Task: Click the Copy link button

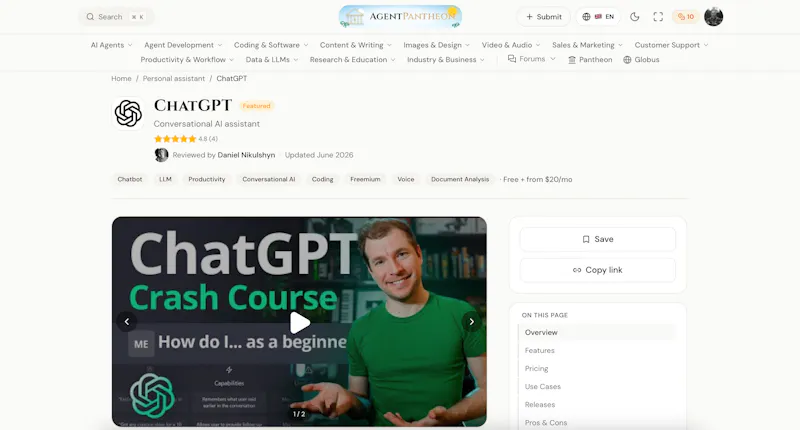Action: click(x=597, y=270)
